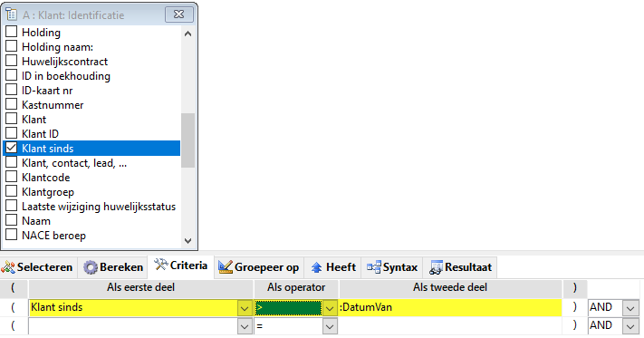Click the empty second-part field in second row
This screenshot has width=644, height=338.
[450, 326]
